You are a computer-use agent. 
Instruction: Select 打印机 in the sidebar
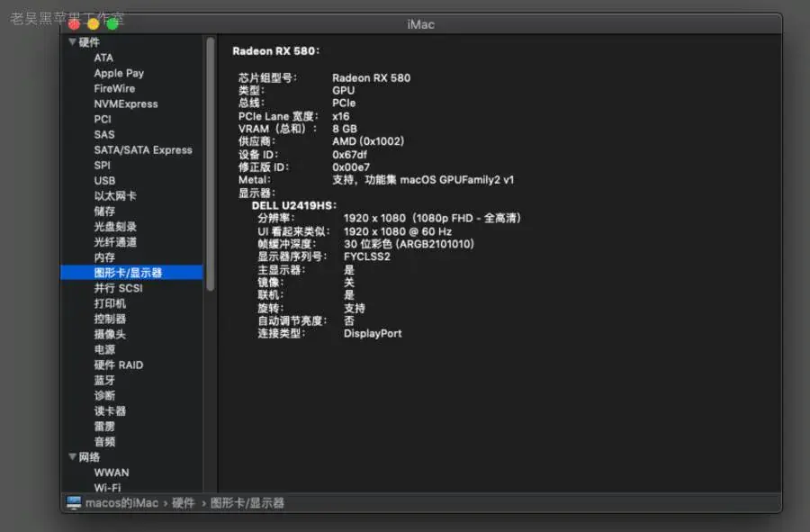pyautogui.click(x=110, y=303)
